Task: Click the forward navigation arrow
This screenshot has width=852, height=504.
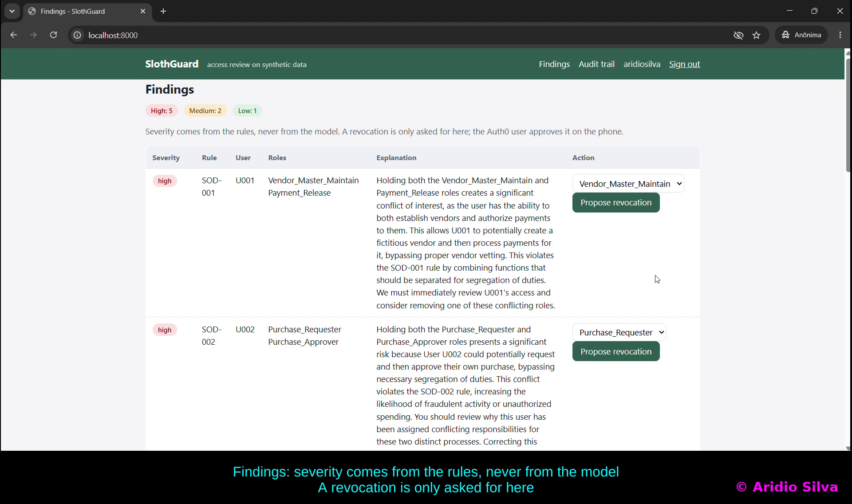Action: pos(33,35)
